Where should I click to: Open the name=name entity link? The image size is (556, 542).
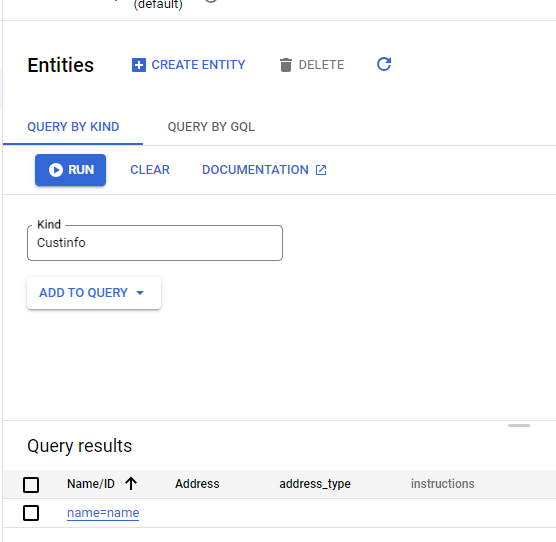103,513
